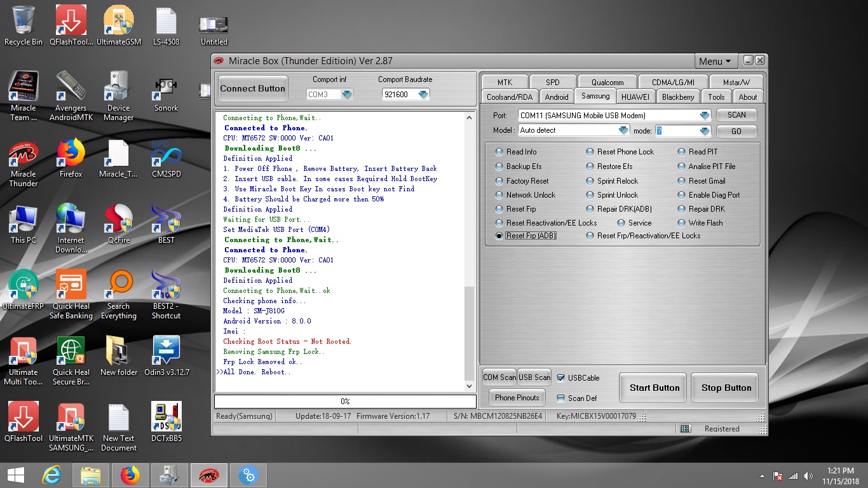This screenshot has width=868, height=488.
Task: Launch Quick Heal Safe Banking icon
Action: tap(71, 295)
